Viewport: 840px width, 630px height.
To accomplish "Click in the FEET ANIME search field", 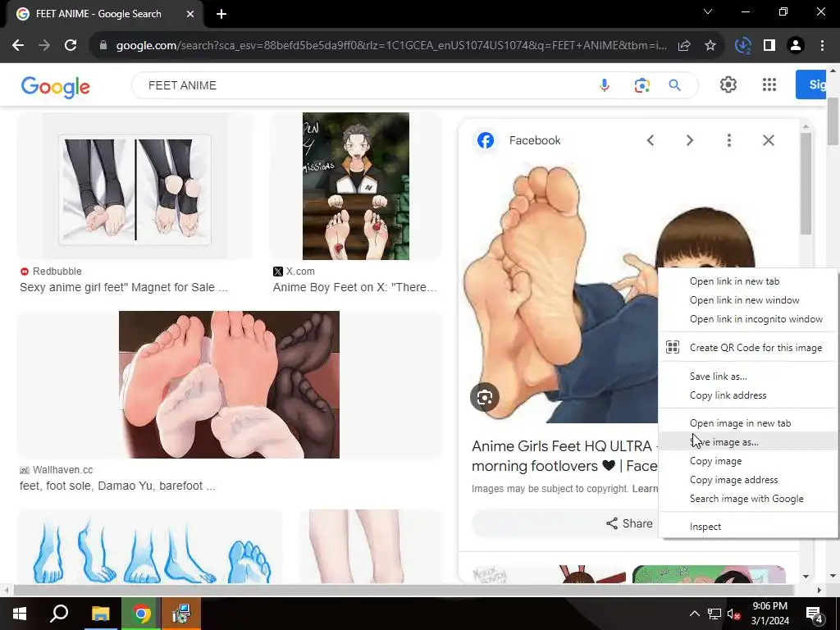I will [x=364, y=85].
